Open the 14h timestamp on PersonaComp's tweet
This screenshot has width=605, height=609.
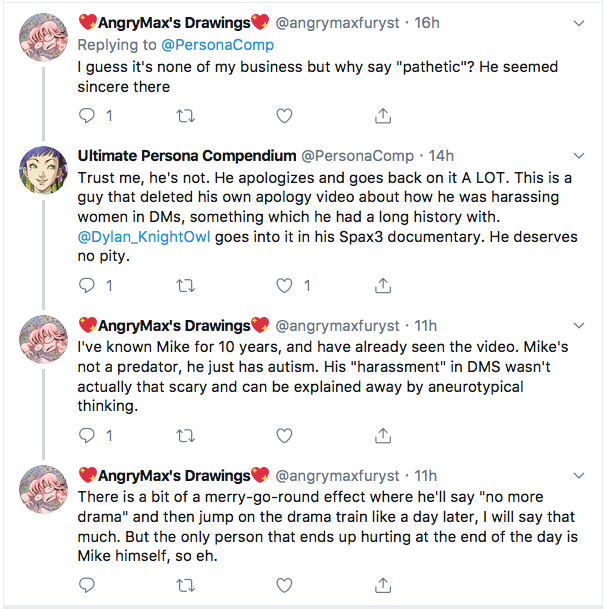[x=441, y=156]
